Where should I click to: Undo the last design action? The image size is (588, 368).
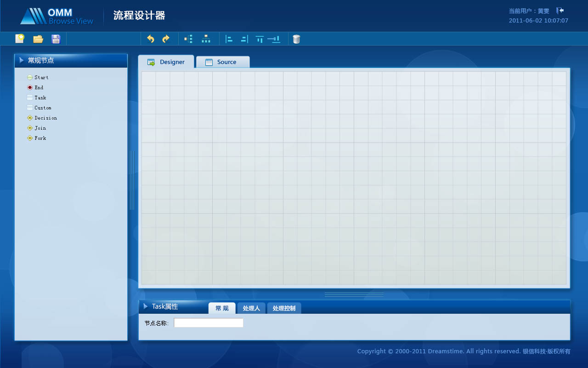click(150, 39)
